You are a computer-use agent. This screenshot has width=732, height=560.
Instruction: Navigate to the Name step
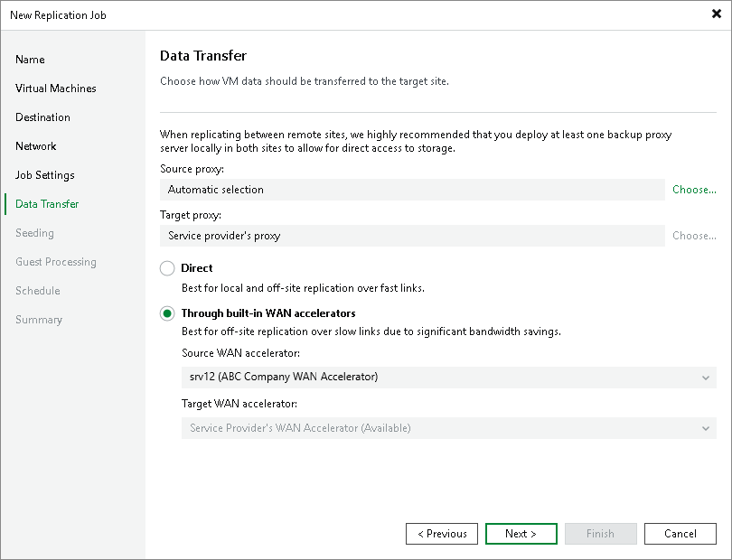(30, 60)
